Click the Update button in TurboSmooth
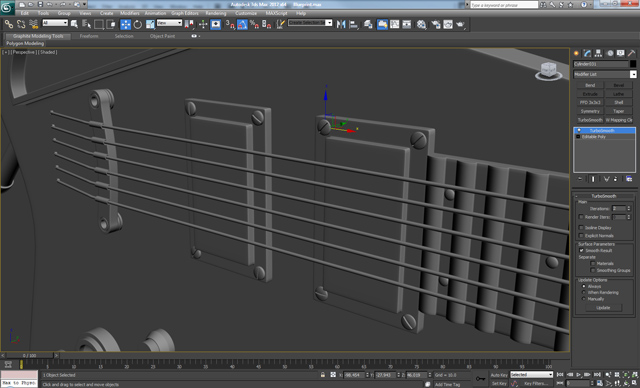This screenshot has height=388, width=640. point(603,308)
